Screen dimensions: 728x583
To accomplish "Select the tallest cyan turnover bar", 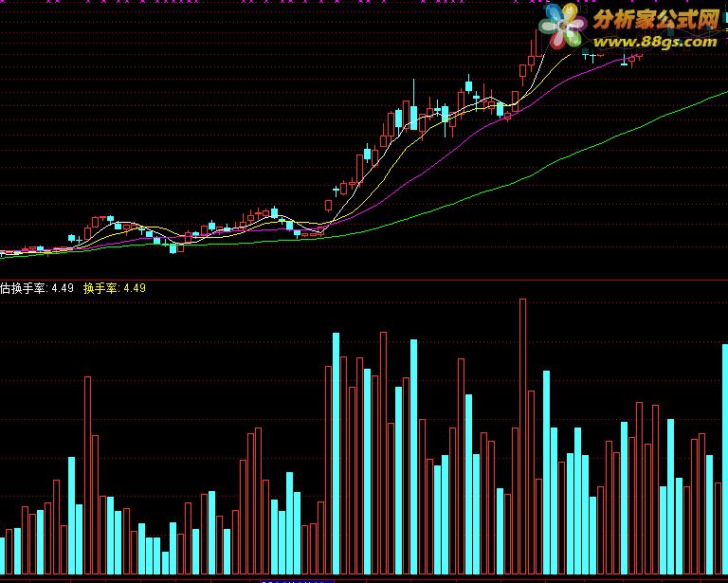I will pos(336,453).
